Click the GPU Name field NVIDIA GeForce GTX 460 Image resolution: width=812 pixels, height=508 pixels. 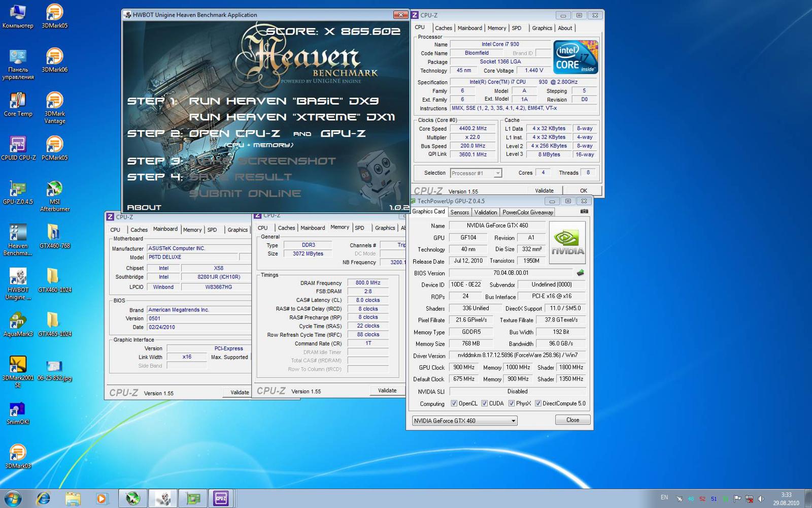click(x=497, y=226)
